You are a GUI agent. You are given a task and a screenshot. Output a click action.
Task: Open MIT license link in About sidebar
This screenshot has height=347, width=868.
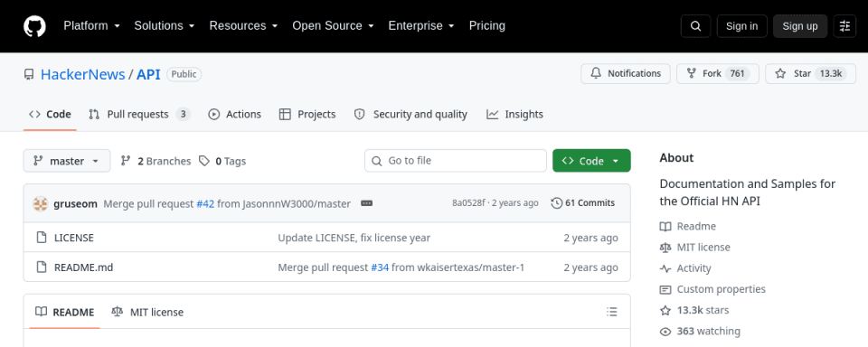(x=695, y=248)
